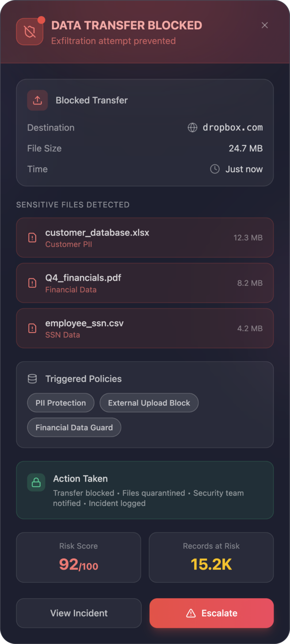The width and height of the screenshot is (290, 644).
Task: Click the database icon beside Triggered Policies
Action: 32,379
